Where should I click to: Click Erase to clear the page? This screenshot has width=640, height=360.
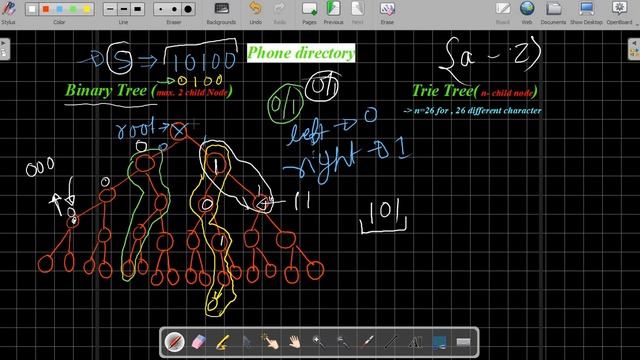click(x=387, y=12)
